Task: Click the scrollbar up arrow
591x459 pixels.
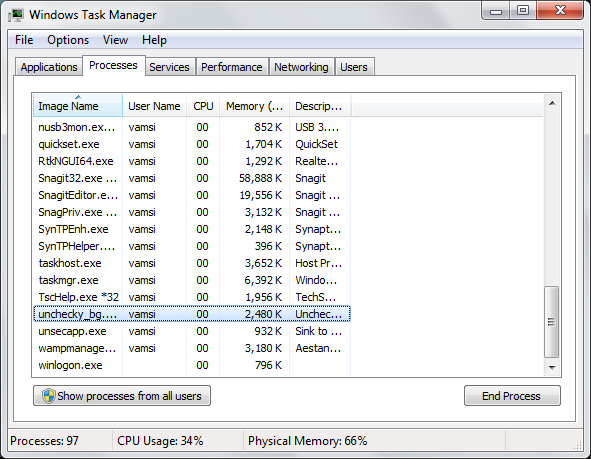Action: click(x=552, y=103)
